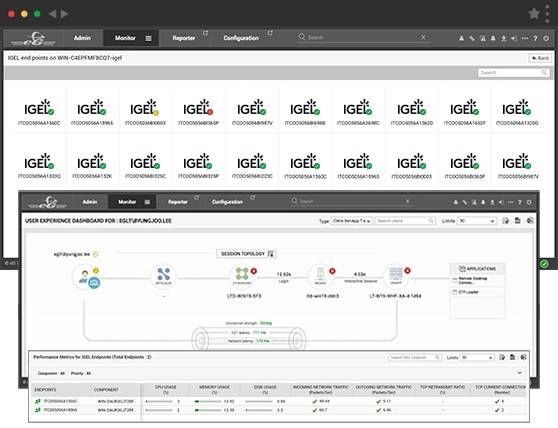Clear the back window top search with X
The height and width of the screenshot is (428, 558).
tap(423, 37)
